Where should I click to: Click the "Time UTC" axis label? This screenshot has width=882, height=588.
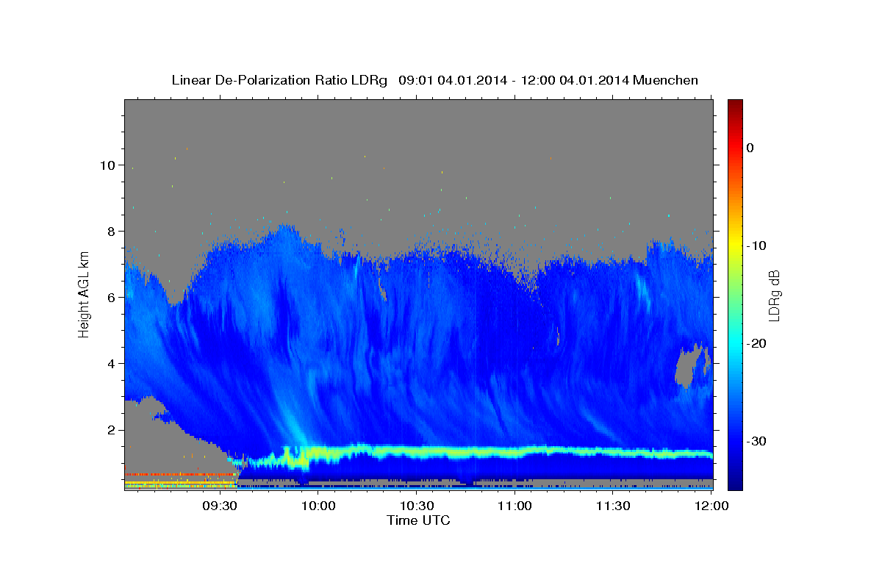click(418, 520)
